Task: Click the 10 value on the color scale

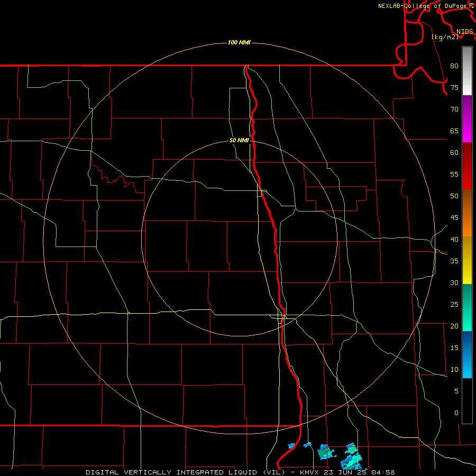Action: (454, 370)
